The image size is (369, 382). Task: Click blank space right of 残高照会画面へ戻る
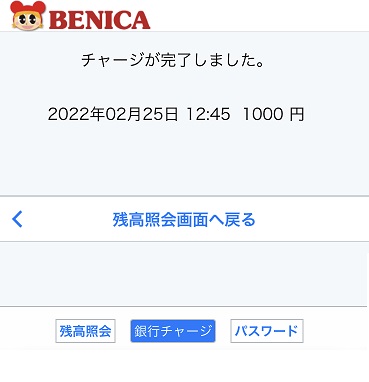pos(310,220)
